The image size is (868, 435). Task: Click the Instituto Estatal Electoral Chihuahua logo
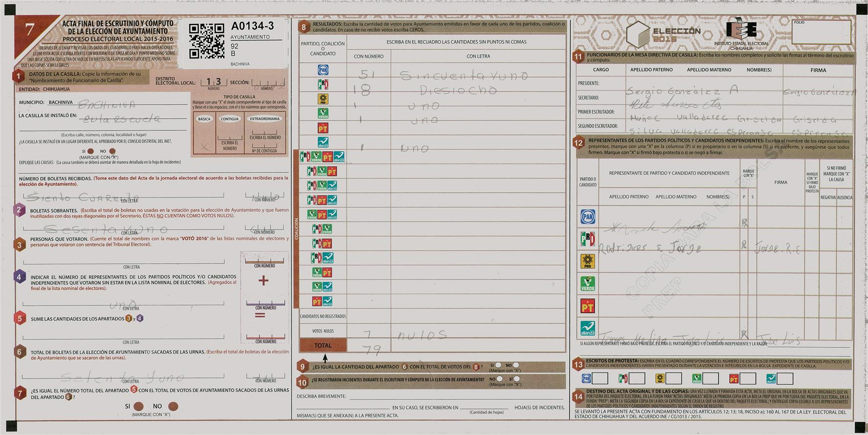(741, 35)
